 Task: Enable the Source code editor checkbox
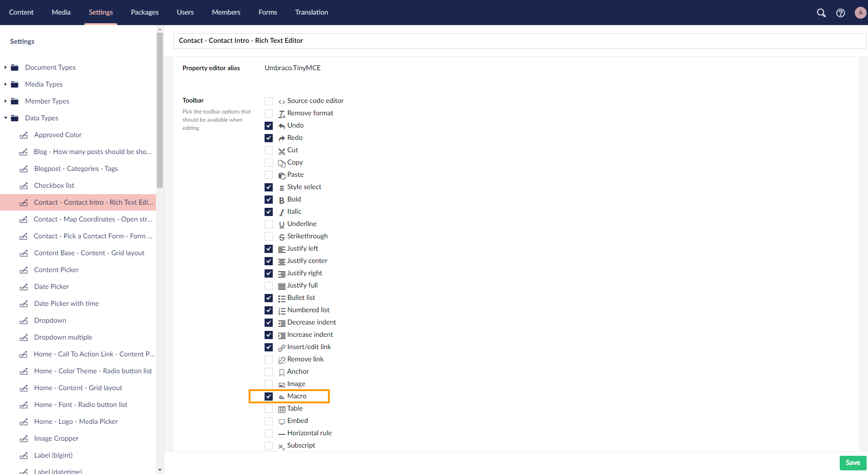(x=269, y=101)
